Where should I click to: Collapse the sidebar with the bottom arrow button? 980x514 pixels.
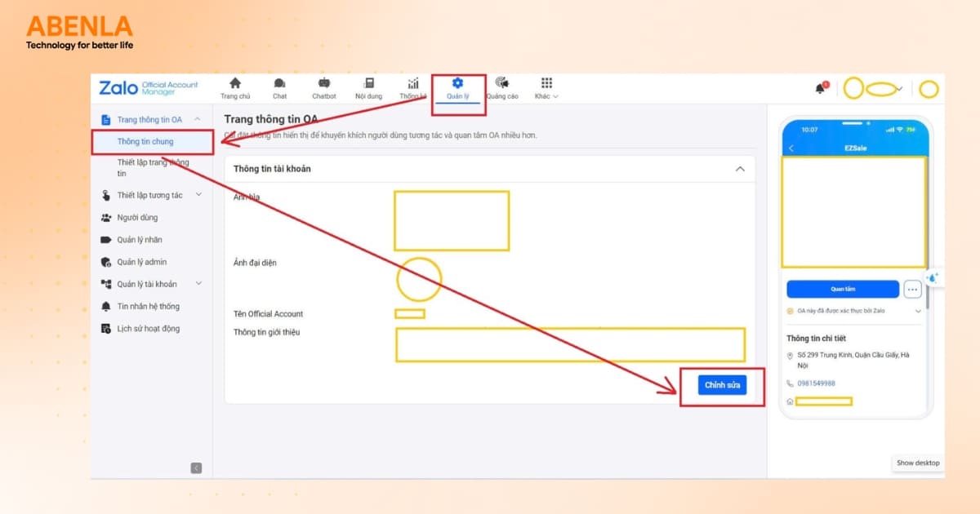pos(196,468)
